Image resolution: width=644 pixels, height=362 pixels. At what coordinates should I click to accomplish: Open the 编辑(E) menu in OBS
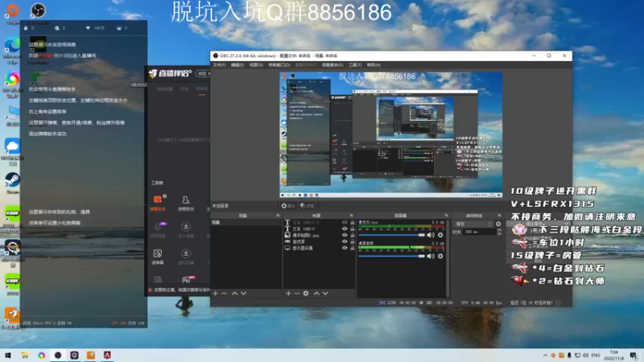pos(237,65)
